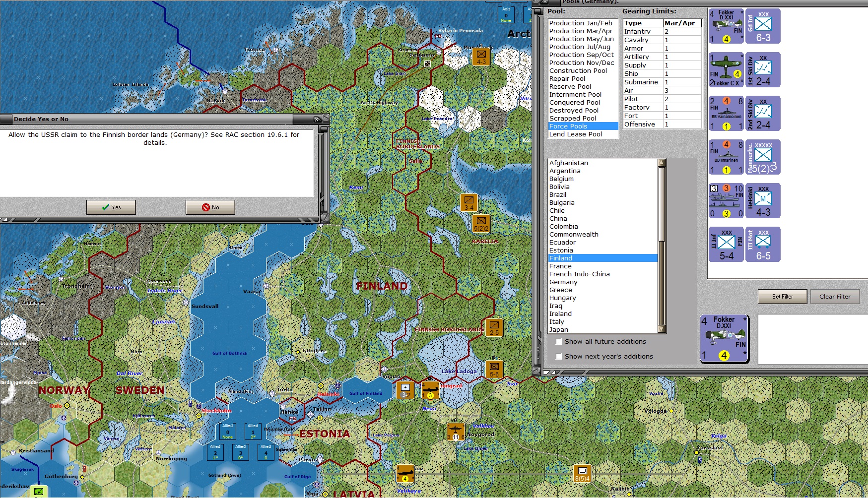Screen dimensions: 868x498
Task: Enable Show next year's additions
Action: click(559, 357)
